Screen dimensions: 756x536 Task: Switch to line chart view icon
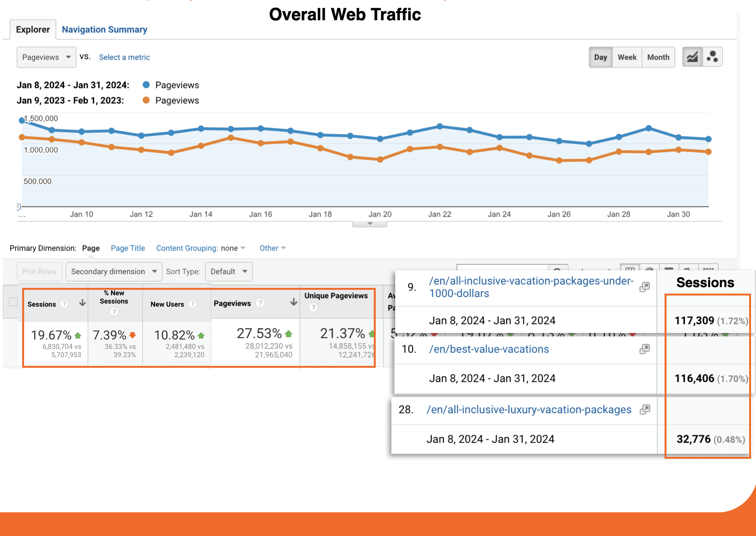[692, 57]
